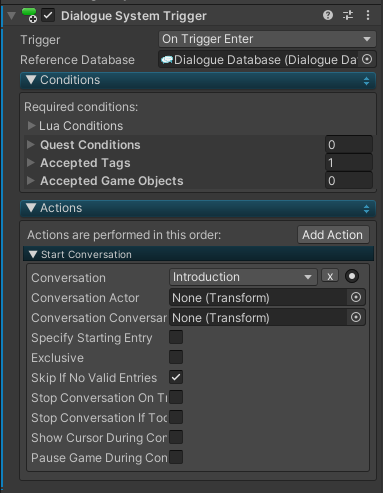Disable the Dialogue System Trigger component checkbox
The image size is (383, 493).
point(48,16)
